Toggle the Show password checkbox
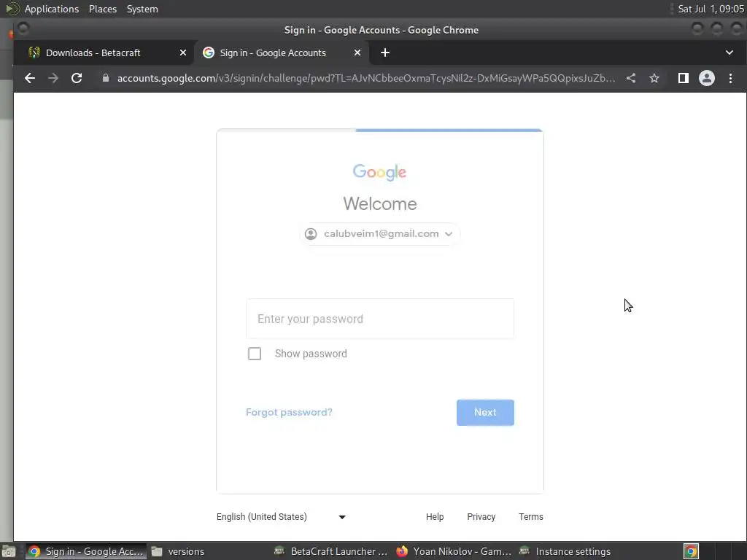747x560 pixels. click(255, 354)
